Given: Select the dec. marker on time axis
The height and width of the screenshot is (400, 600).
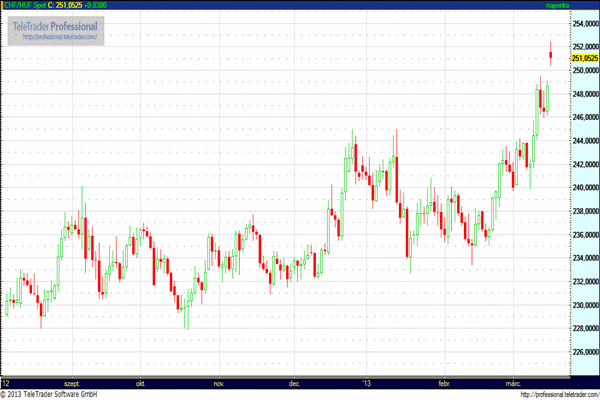Looking at the screenshot, I should click(295, 383).
